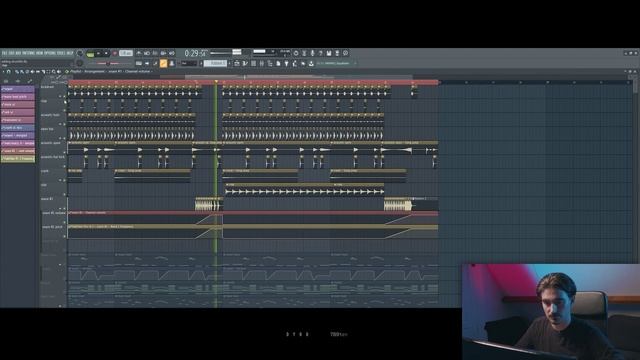Click the typing keyboard to piano icon
Viewport: 640px width, 360px height.
[139, 63]
